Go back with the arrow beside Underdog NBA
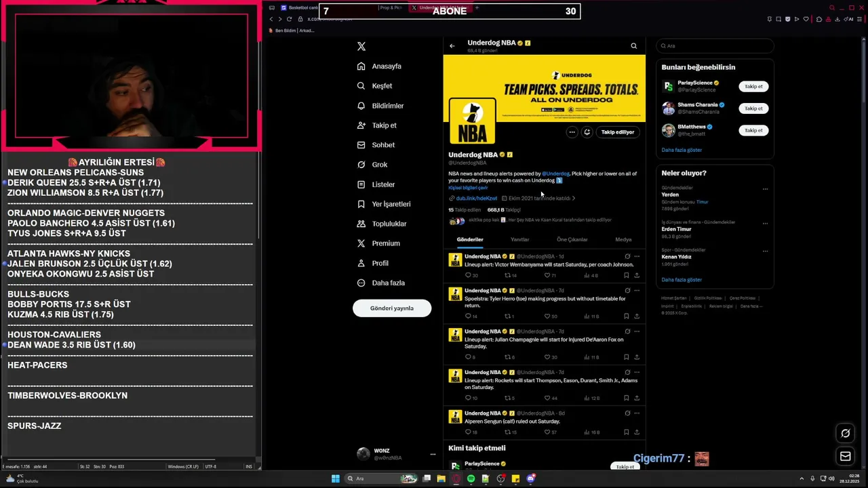868x488 pixels. [x=452, y=46]
